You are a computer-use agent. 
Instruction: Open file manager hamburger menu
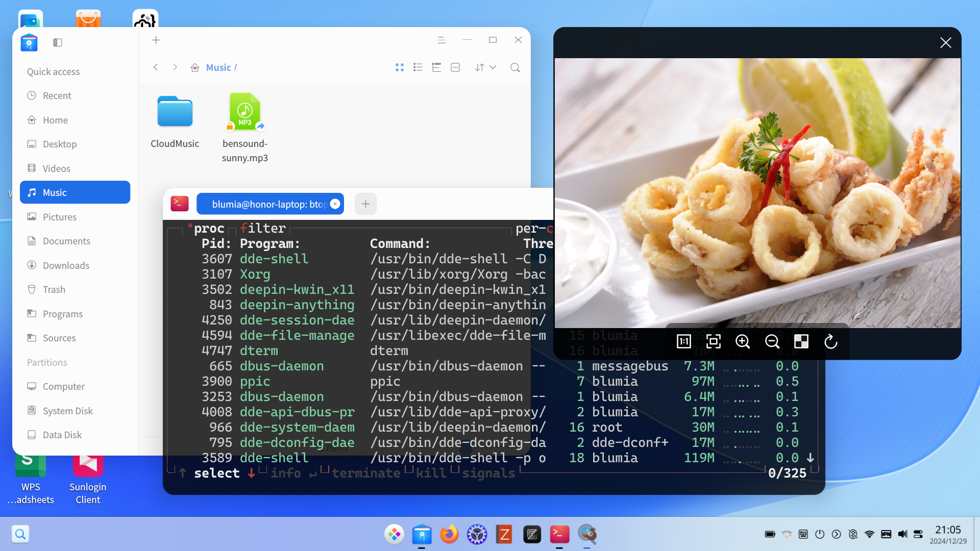pyautogui.click(x=442, y=40)
